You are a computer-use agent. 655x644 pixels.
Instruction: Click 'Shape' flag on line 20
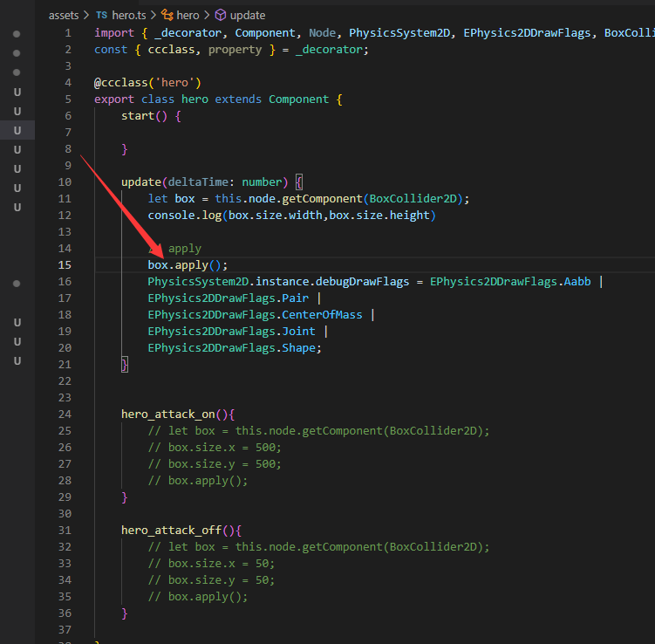(298, 348)
